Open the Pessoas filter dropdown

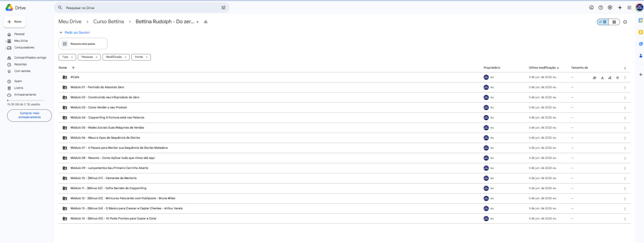pyautogui.click(x=90, y=57)
